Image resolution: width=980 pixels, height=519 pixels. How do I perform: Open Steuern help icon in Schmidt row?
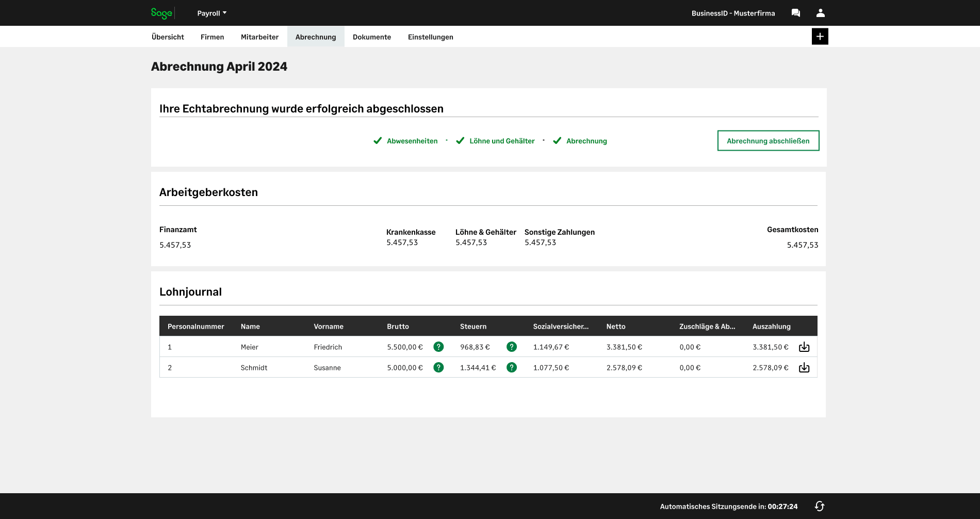(x=512, y=367)
